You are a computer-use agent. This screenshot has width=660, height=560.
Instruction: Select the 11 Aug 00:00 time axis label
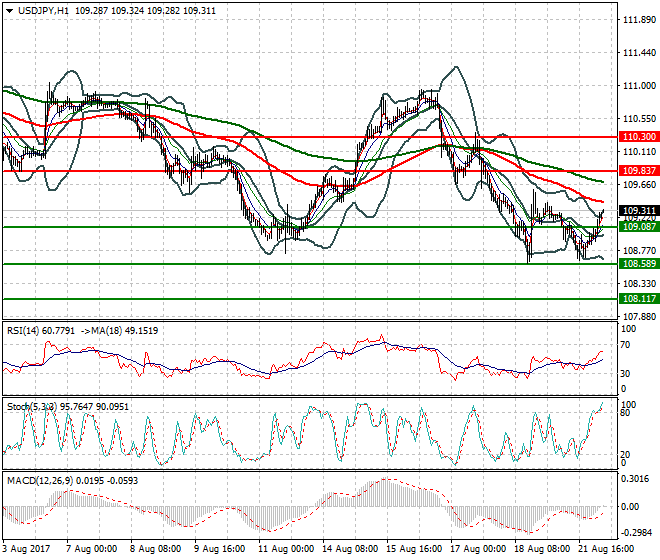(286, 549)
